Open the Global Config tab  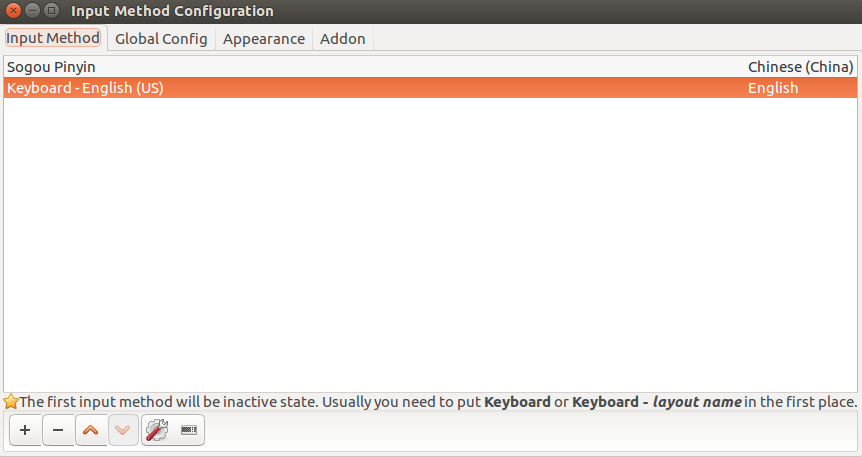coord(161,39)
